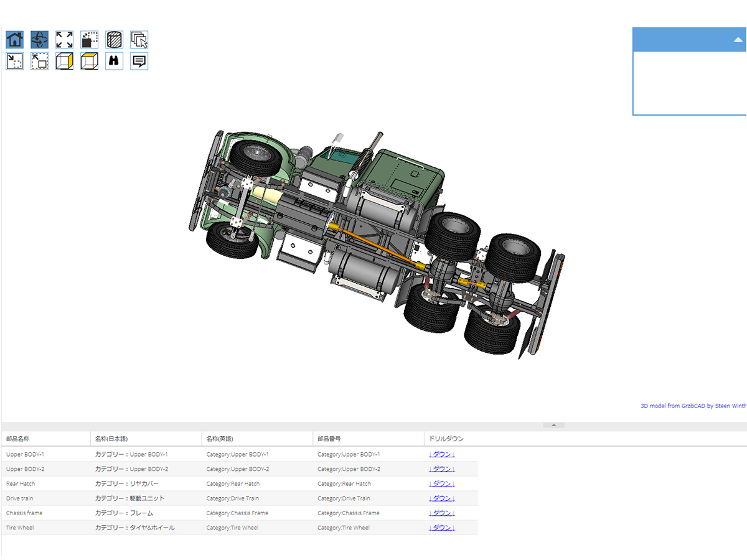
Task: Activate the 3D rotate/orbit tool
Action: 40,40
